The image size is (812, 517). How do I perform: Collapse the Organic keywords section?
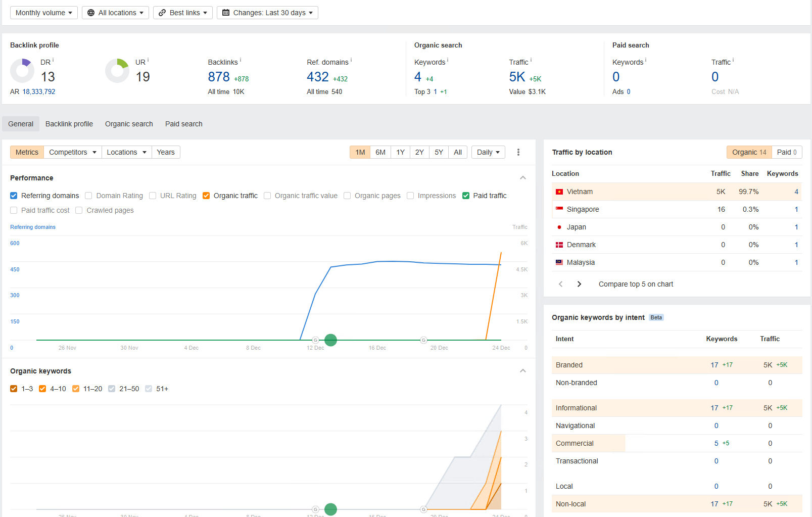pos(523,371)
